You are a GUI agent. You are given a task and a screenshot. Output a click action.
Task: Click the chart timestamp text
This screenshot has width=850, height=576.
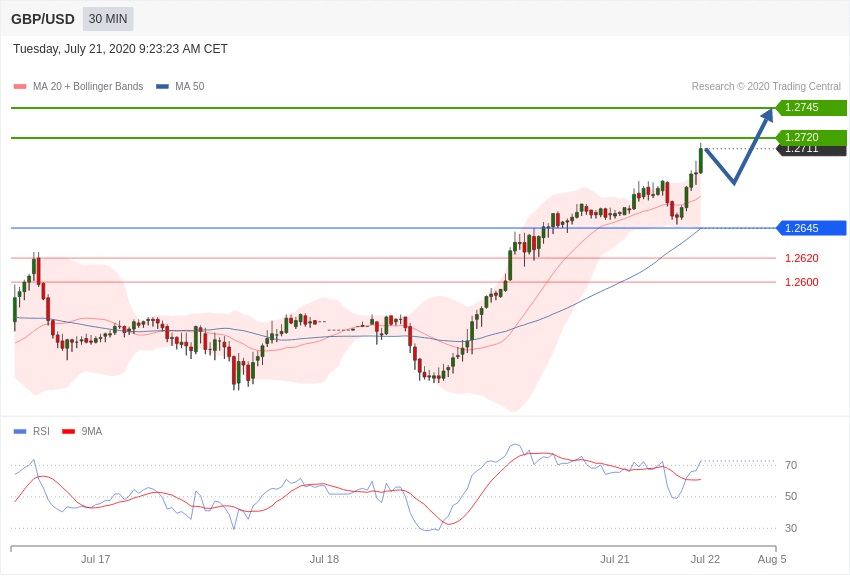tap(120, 49)
